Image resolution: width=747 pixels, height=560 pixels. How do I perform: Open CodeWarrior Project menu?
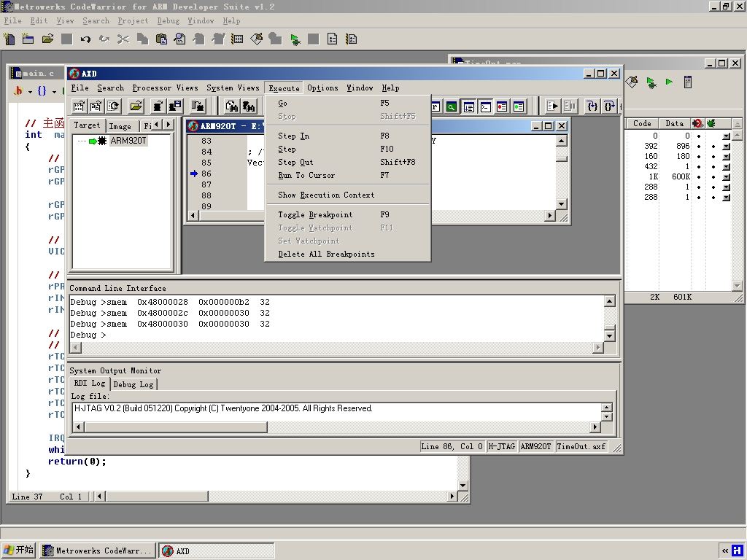click(133, 21)
